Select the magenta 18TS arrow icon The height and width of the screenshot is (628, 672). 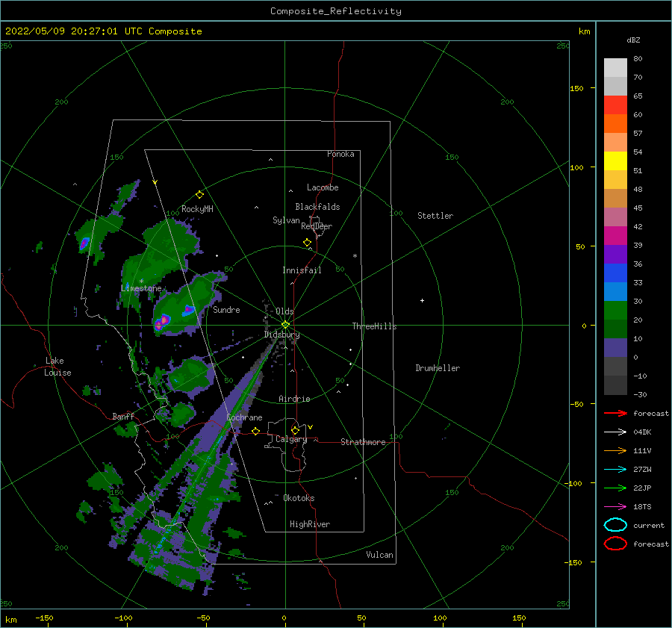tap(615, 507)
